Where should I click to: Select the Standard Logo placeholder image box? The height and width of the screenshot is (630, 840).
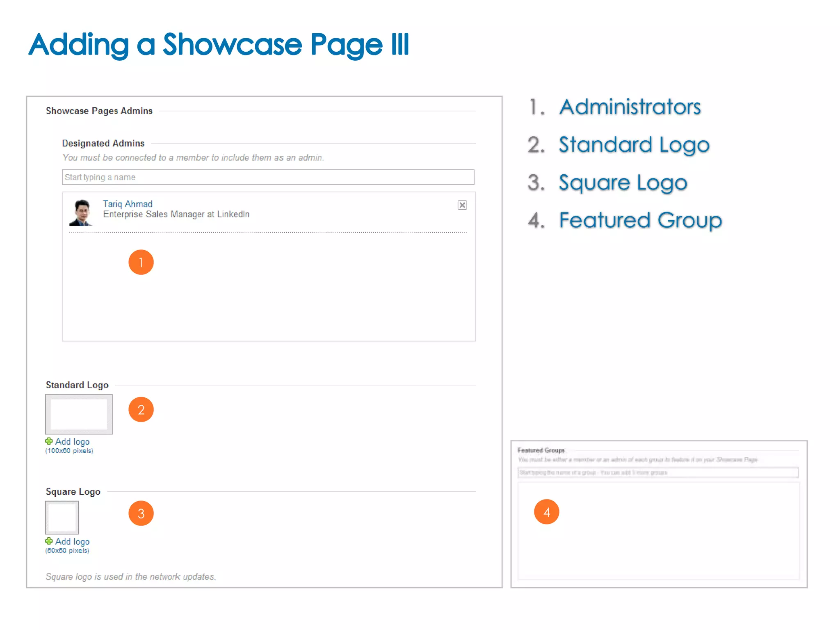point(79,414)
